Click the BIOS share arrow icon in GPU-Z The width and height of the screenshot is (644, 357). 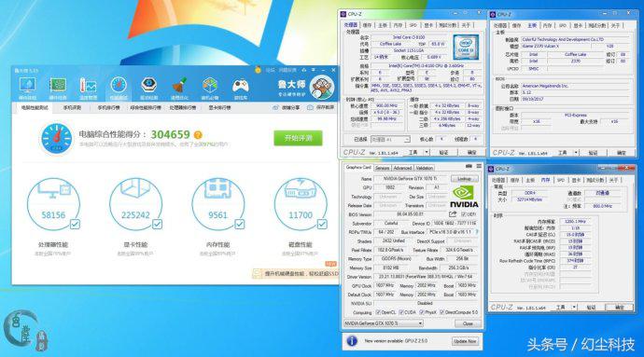coord(453,214)
